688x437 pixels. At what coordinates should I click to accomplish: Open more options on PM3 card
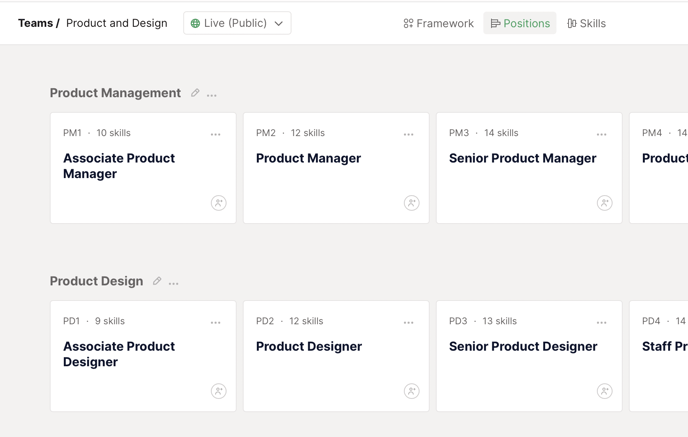click(602, 134)
